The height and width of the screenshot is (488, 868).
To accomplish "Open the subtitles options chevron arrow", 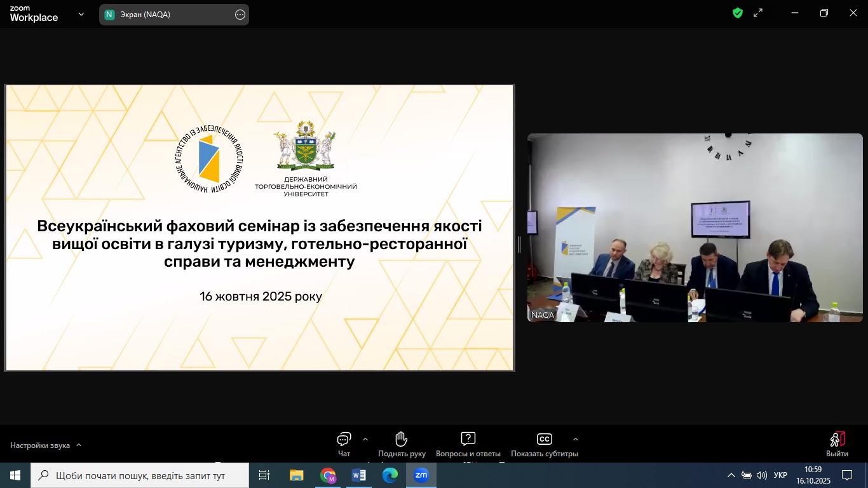I will [x=576, y=439].
